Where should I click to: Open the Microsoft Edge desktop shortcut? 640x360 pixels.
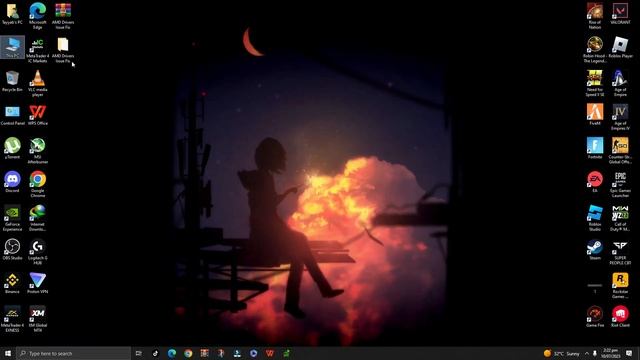[38, 16]
